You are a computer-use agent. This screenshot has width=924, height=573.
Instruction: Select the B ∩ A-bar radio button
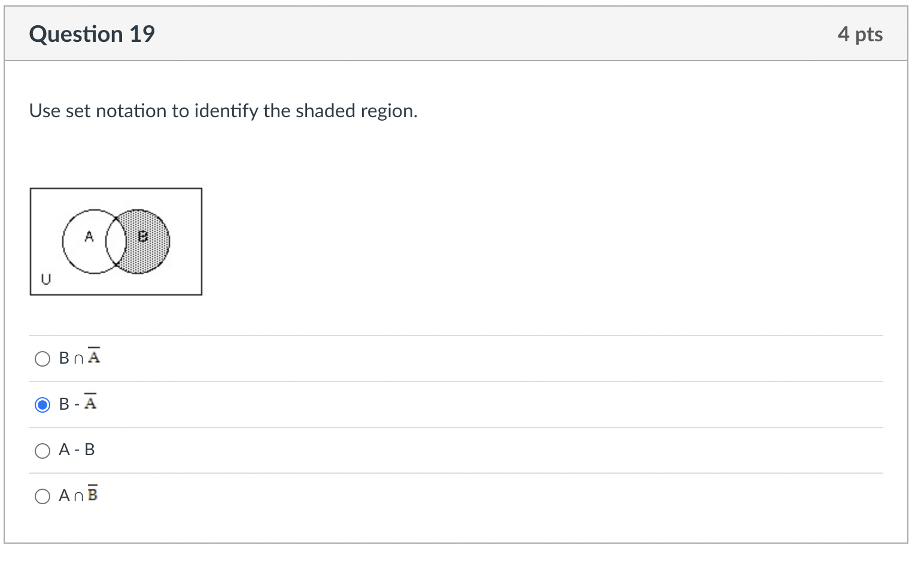[x=42, y=359]
